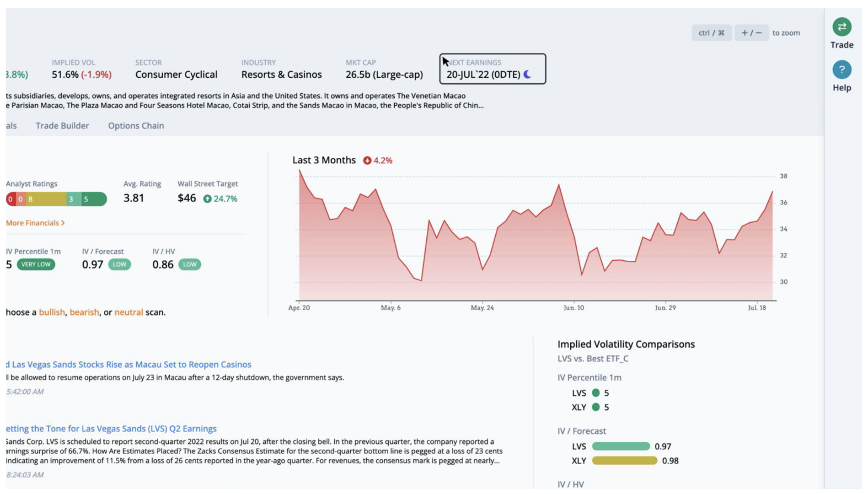
Task: Click the green up arrow beside 24.7%
Action: click(207, 199)
